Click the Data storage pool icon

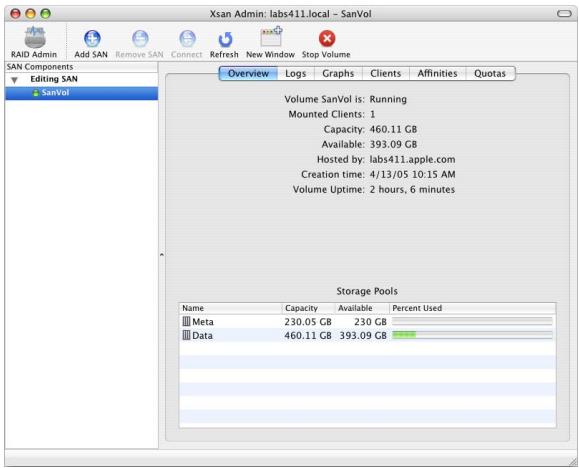point(186,335)
